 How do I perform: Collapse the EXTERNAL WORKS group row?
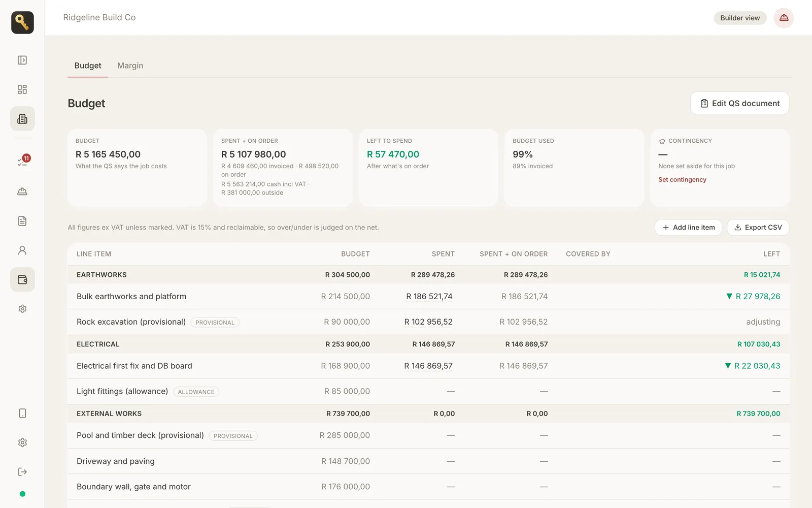(x=428, y=414)
